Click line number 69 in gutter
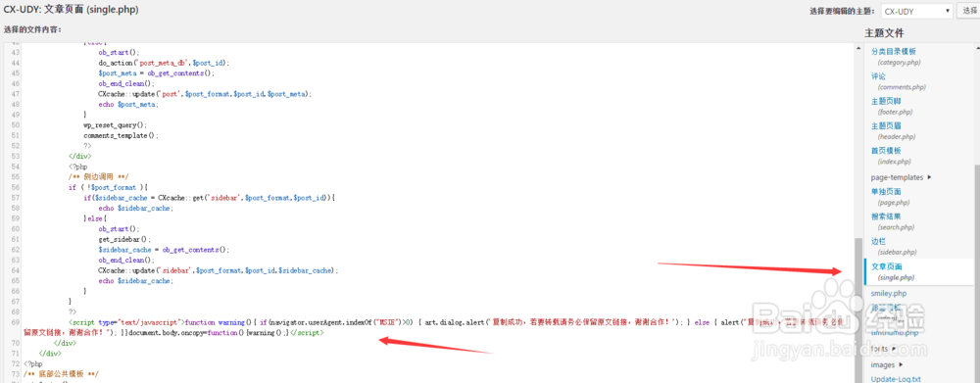Image resolution: width=980 pixels, height=383 pixels. point(17,322)
